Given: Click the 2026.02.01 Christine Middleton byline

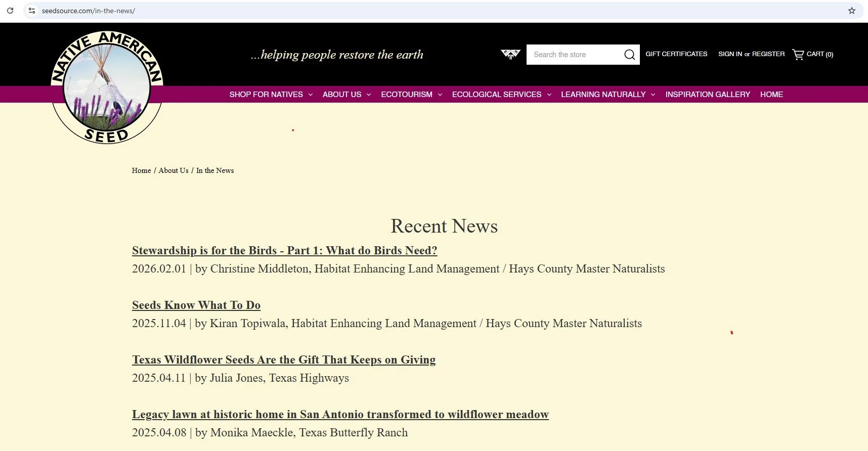Looking at the screenshot, I should pos(399,269).
